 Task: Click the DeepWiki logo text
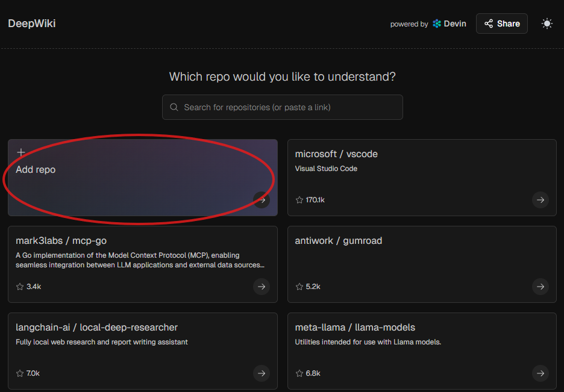[x=32, y=23]
